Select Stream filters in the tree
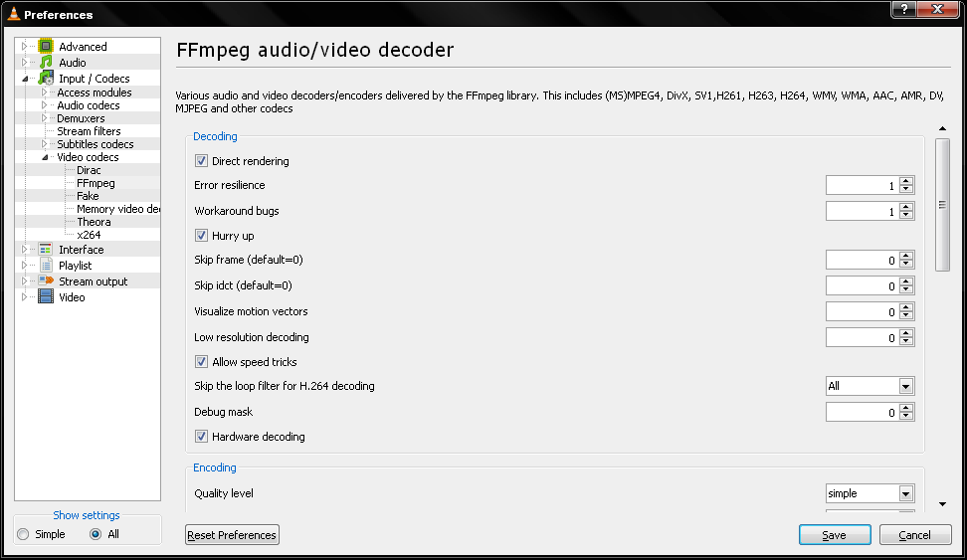This screenshot has width=967, height=560. coord(89,131)
